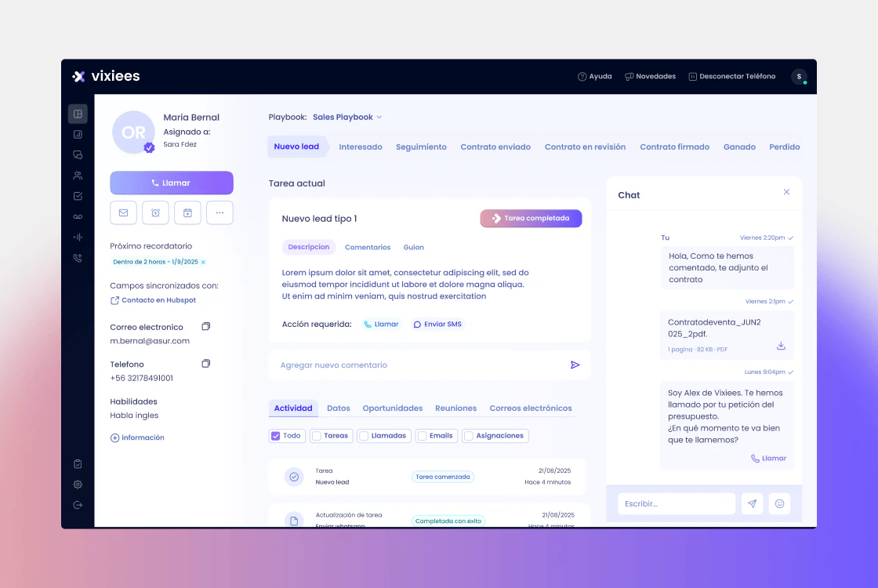
Task: Open settings gear in left sidebar
Action: (78, 485)
